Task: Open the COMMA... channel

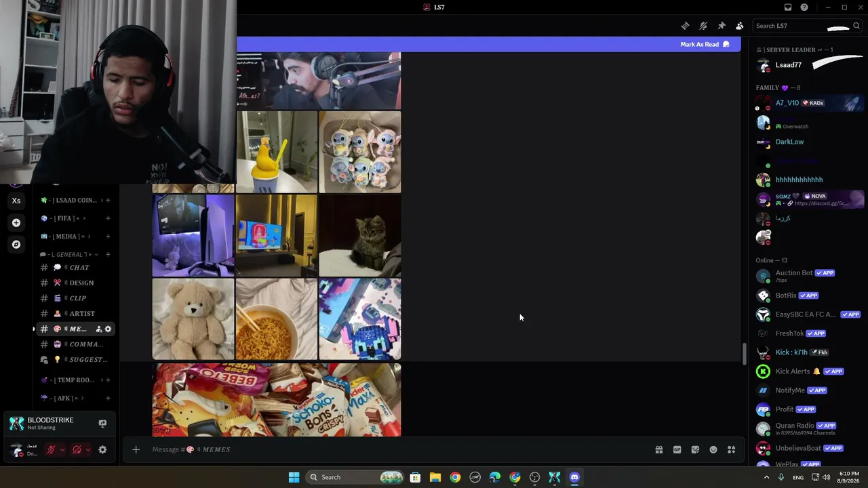Action: [76, 344]
